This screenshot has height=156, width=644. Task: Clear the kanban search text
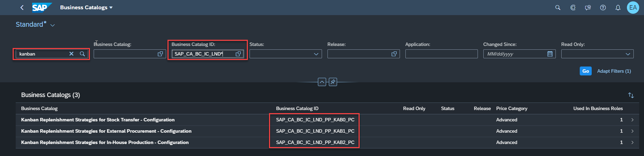click(71, 54)
